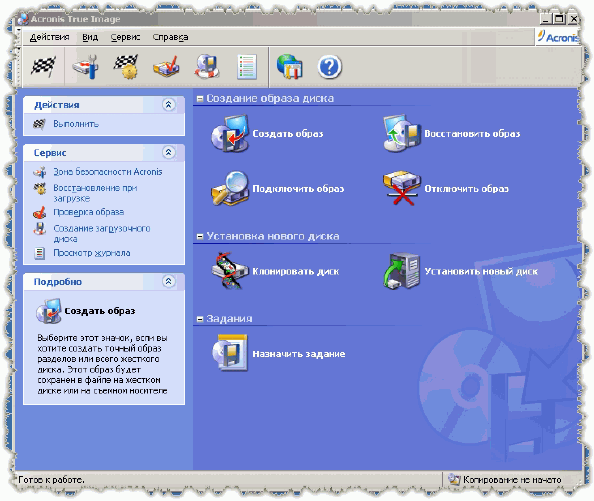The width and height of the screenshot is (594, 501).
Task: Open the log viewer toolbar icon
Action: [x=247, y=67]
